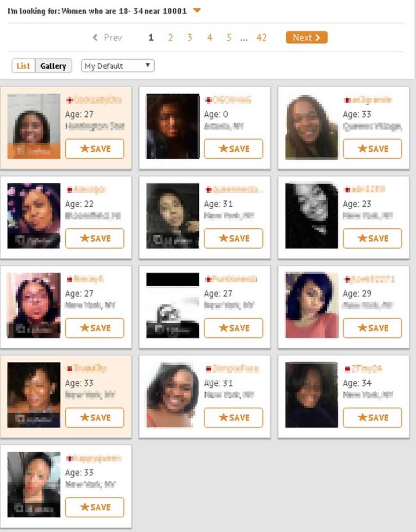Save the Age 33 profile in the last card
Screen dimensions: 416x532
click(x=95, y=507)
